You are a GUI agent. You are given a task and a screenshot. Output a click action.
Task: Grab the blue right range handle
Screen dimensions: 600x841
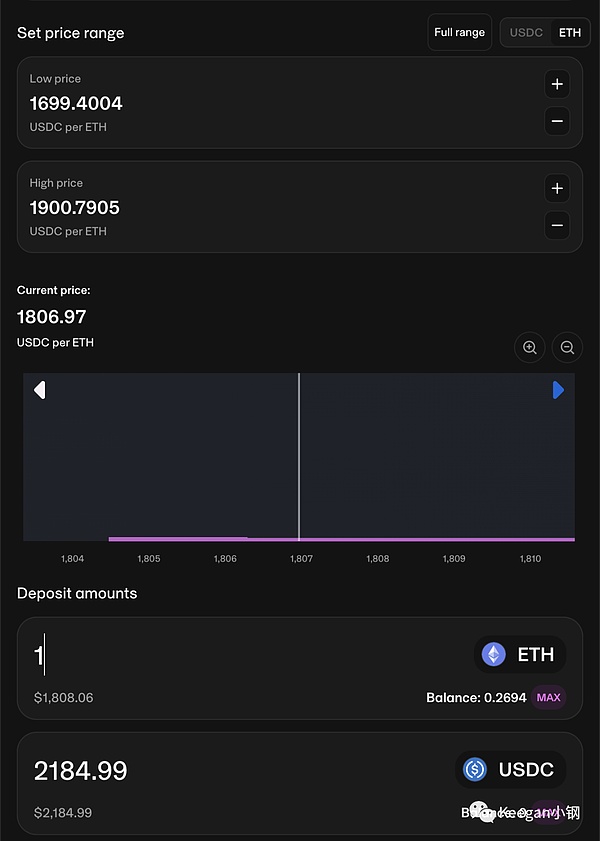(x=558, y=390)
